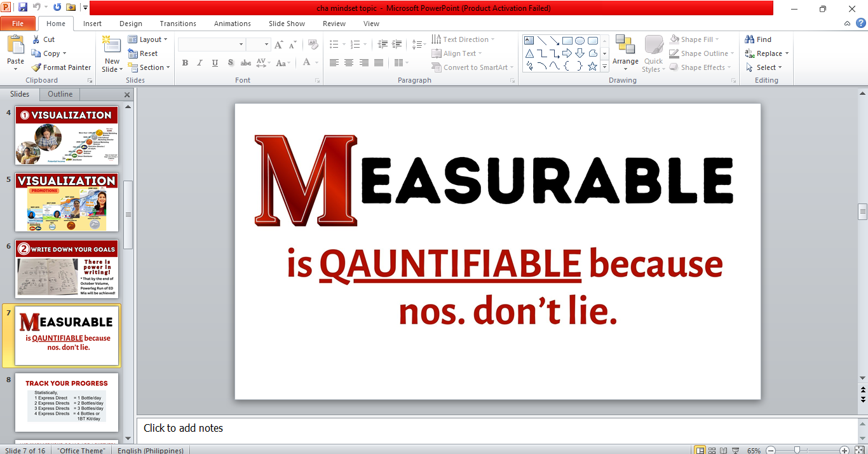Open the Replace dropdown arrow
This screenshot has width=868, height=454.
[787, 53]
